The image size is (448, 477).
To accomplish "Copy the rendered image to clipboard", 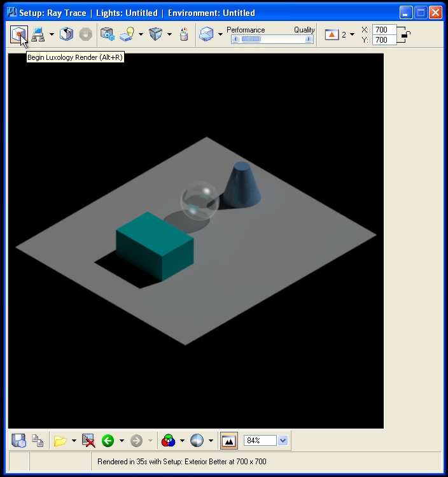I will click(x=38, y=441).
